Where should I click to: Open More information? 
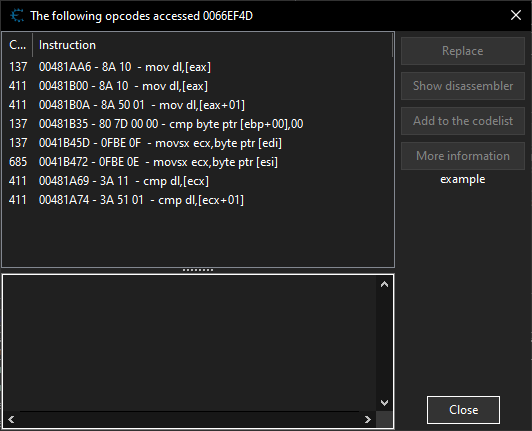[463, 156]
